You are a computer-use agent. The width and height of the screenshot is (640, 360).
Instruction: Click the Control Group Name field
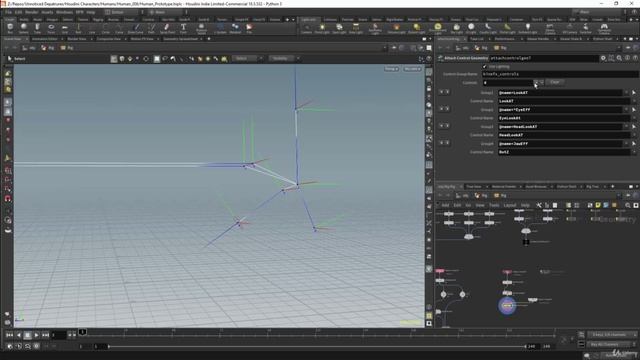[x=559, y=74]
